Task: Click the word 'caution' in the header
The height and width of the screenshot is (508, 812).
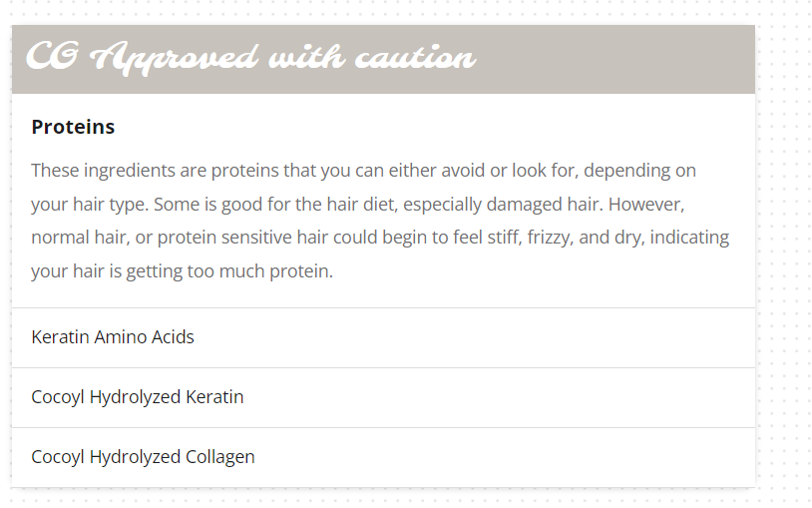Action: coord(415,57)
